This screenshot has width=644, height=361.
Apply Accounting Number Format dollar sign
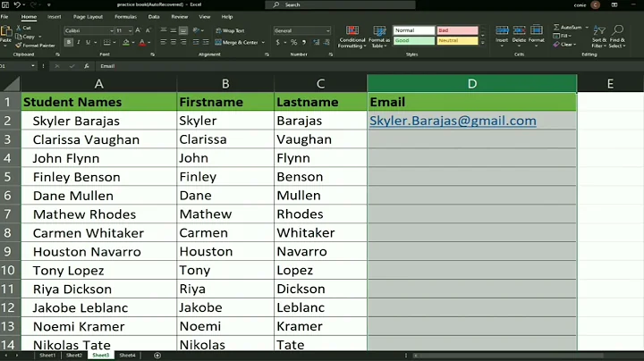point(277,42)
